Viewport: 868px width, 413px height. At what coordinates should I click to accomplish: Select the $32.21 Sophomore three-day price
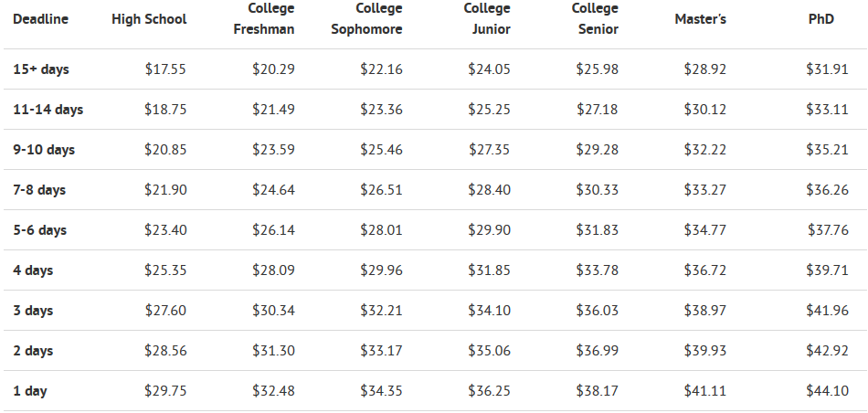pos(381,311)
